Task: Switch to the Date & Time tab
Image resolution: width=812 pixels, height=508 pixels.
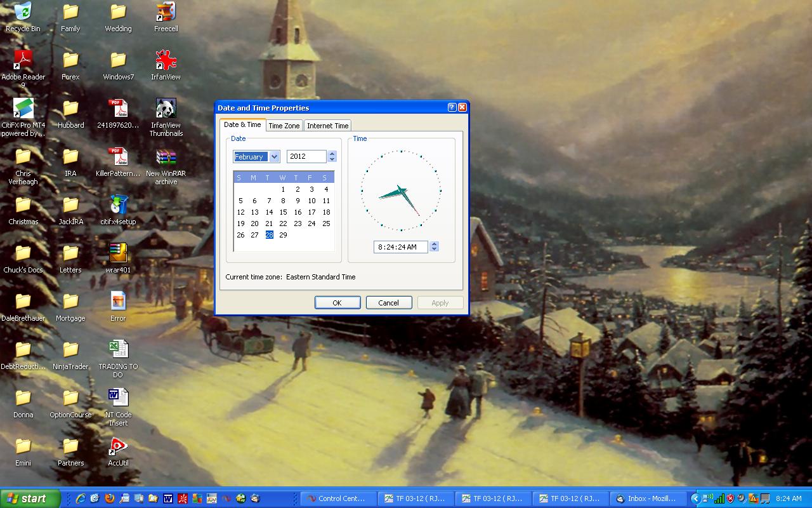Action: point(242,124)
